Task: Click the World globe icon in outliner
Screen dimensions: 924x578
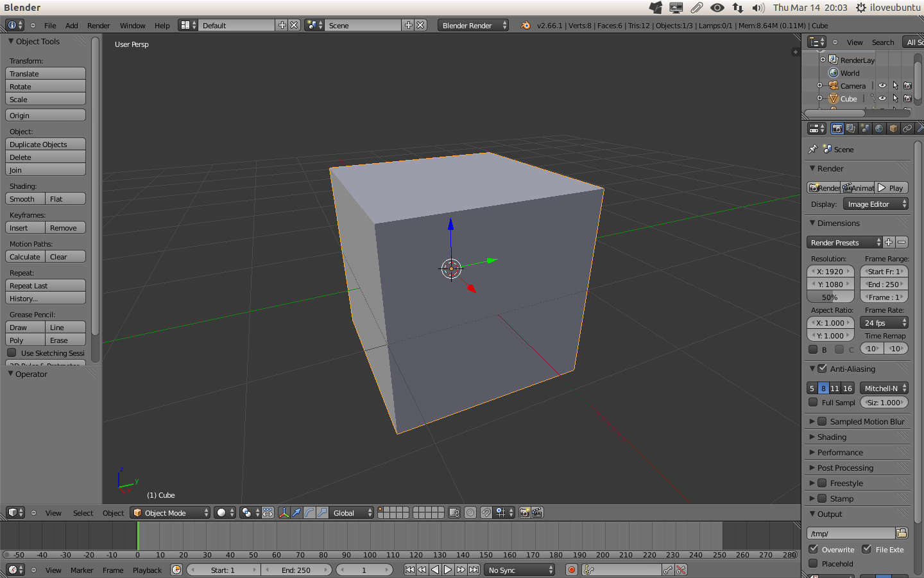Action: tap(834, 73)
